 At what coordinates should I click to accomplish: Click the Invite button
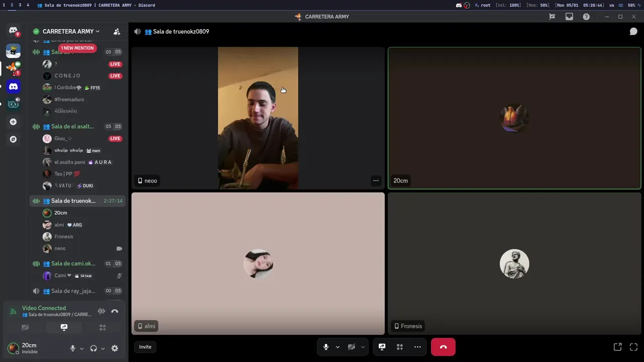coord(145,347)
